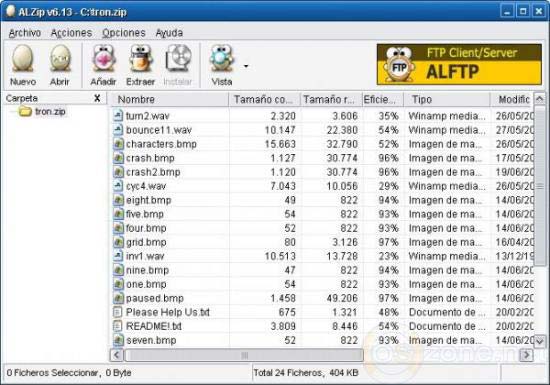Click the '0 Ficheros Seleccionar' status text
The width and height of the screenshot is (550, 385).
click(x=52, y=373)
